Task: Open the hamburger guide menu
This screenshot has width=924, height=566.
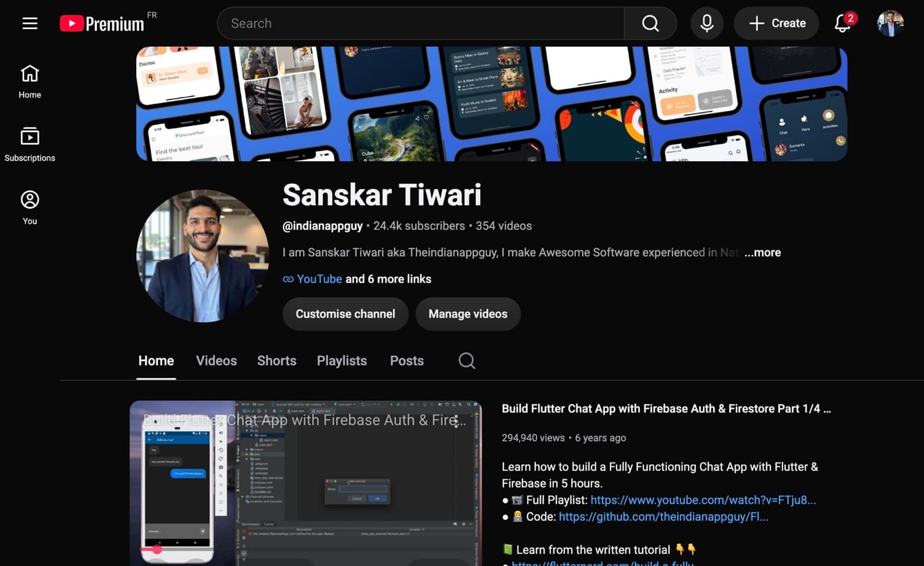Action: pos(30,23)
